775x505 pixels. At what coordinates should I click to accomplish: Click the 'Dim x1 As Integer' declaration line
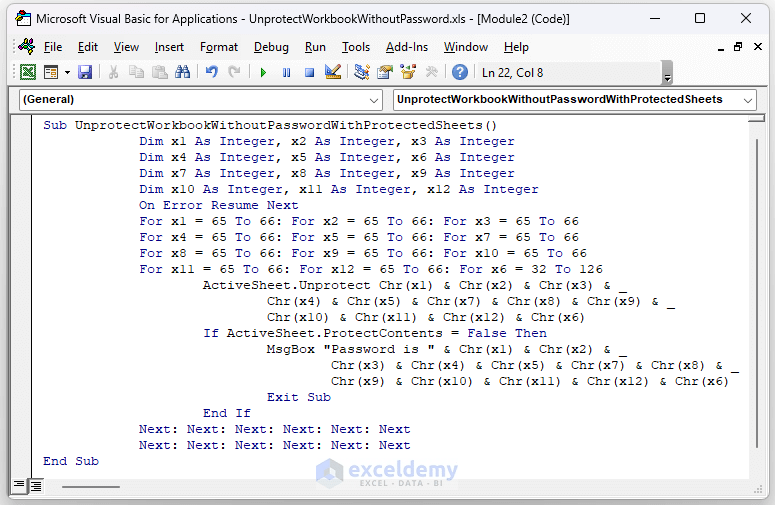tap(327, 141)
